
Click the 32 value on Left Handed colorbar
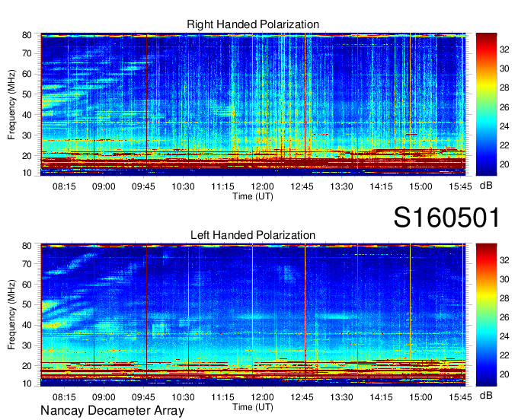click(504, 260)
